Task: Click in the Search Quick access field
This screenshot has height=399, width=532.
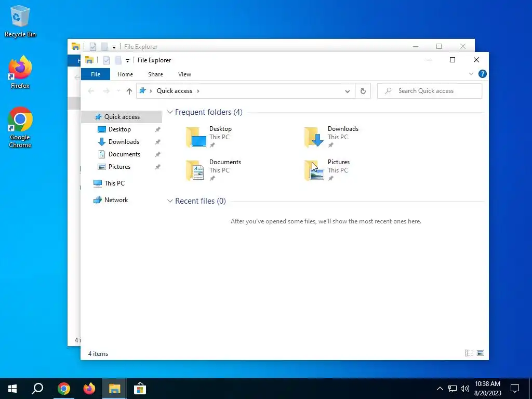Action: pyautogui.click(x=430, y=91)
